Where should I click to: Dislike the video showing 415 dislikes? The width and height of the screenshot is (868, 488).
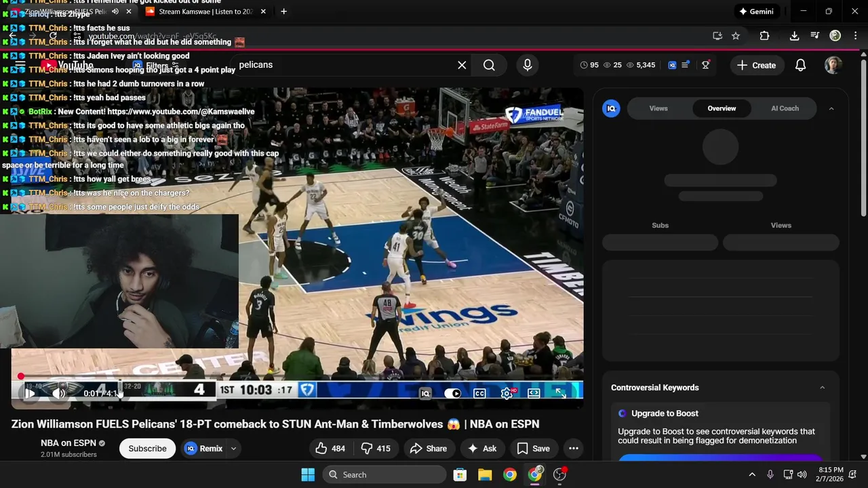click(x=375, y=449)
